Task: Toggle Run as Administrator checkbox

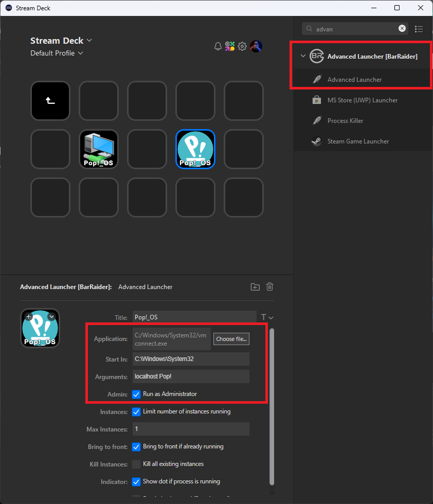Action: pos(136,394)
